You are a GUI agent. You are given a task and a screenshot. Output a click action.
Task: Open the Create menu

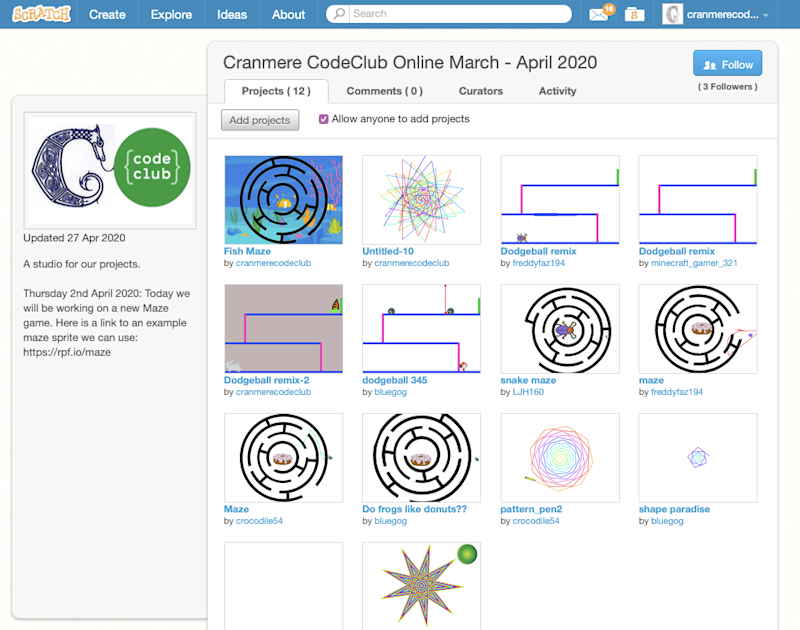(x=107, y=14)
